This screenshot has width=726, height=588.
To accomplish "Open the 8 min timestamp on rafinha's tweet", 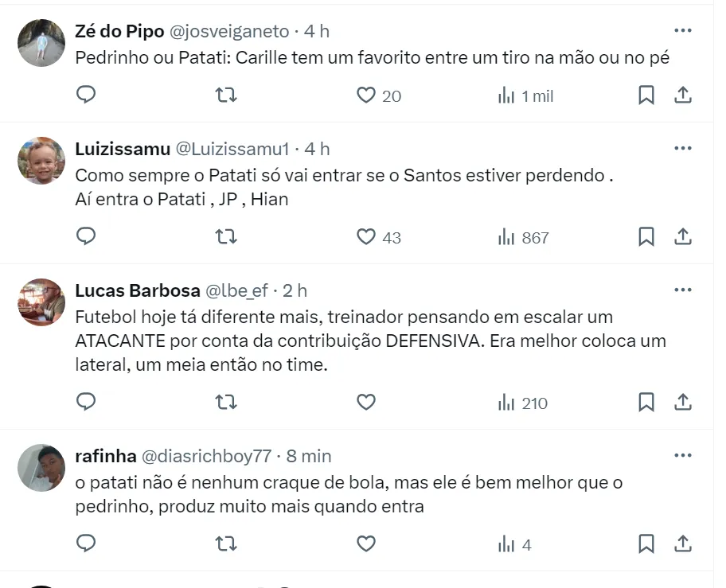I will [308, 456].
